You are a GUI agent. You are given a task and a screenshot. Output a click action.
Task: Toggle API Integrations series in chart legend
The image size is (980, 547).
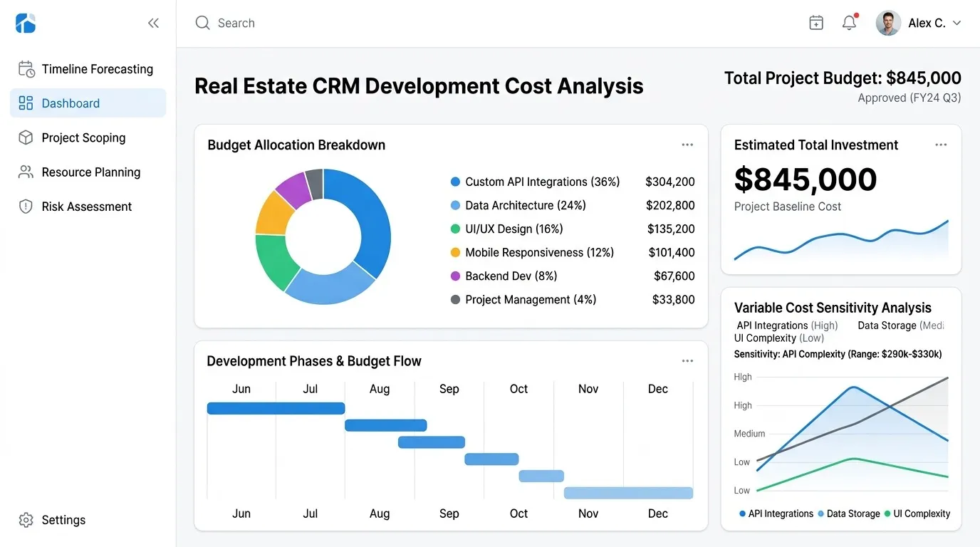(x=776, y=514)
